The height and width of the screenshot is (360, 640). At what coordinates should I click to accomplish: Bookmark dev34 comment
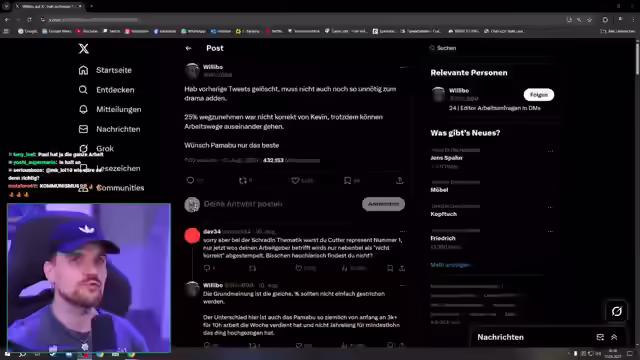pyautogui.click(x=390, y=268)
